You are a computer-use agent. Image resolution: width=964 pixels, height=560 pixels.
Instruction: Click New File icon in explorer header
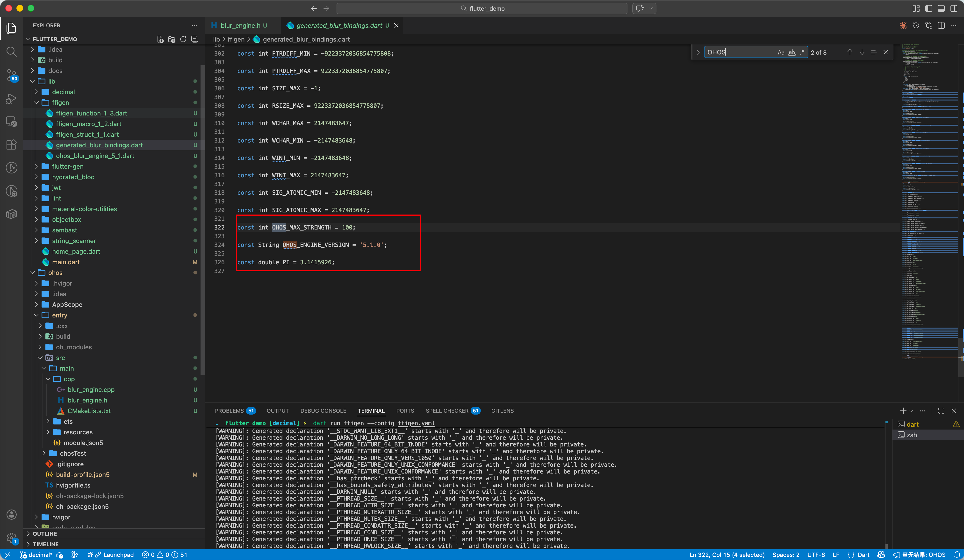tap(160, 39)
